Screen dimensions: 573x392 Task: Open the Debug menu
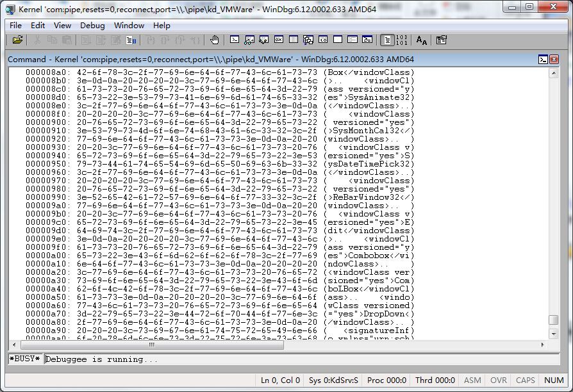coord(92,25)
